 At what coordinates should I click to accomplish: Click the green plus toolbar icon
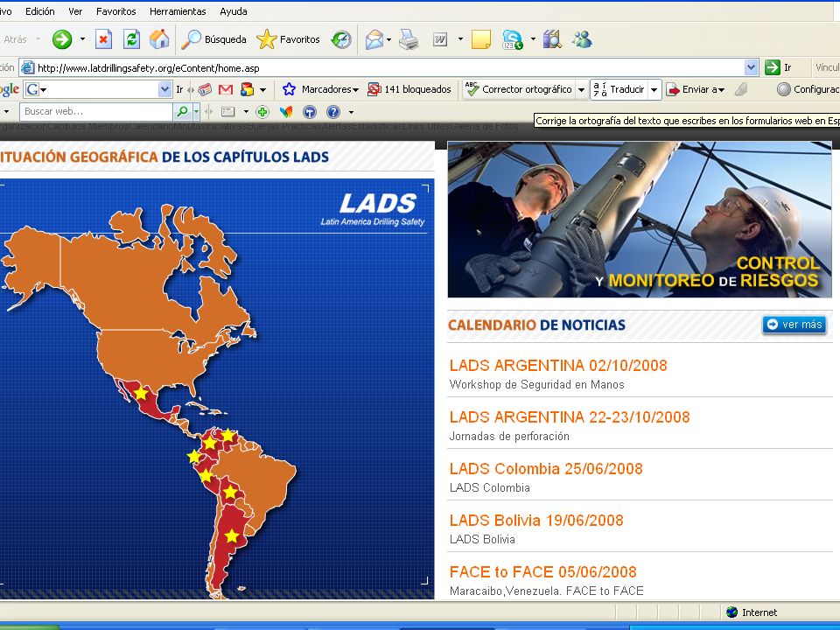[x=262, y=111]
